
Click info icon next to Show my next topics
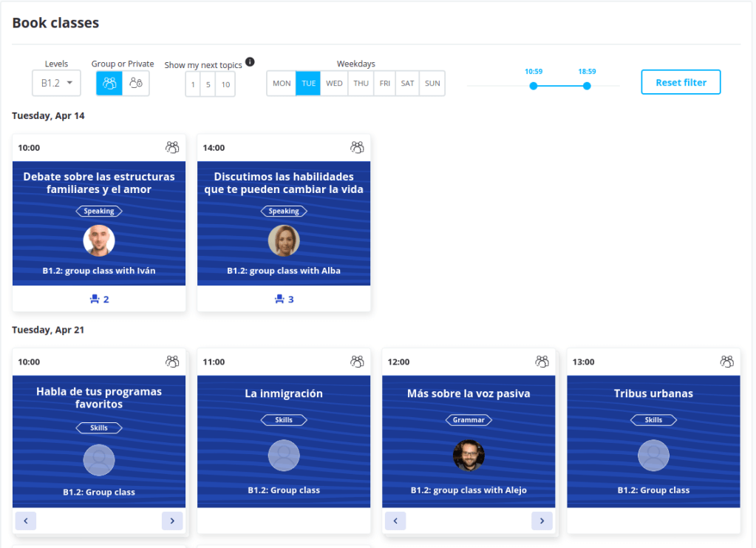(250, 62)
